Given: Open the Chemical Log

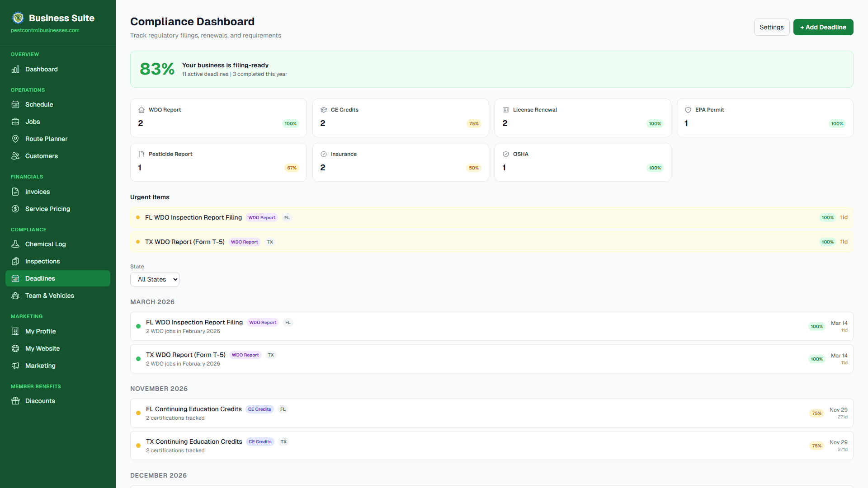Looking at the screenshot, I should (x=45, y=244).
